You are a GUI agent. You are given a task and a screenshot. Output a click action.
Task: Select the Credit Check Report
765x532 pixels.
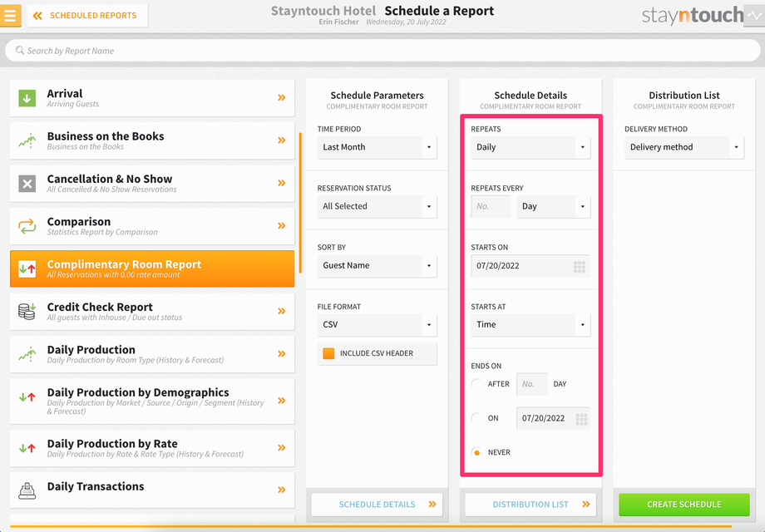point(152,312)
